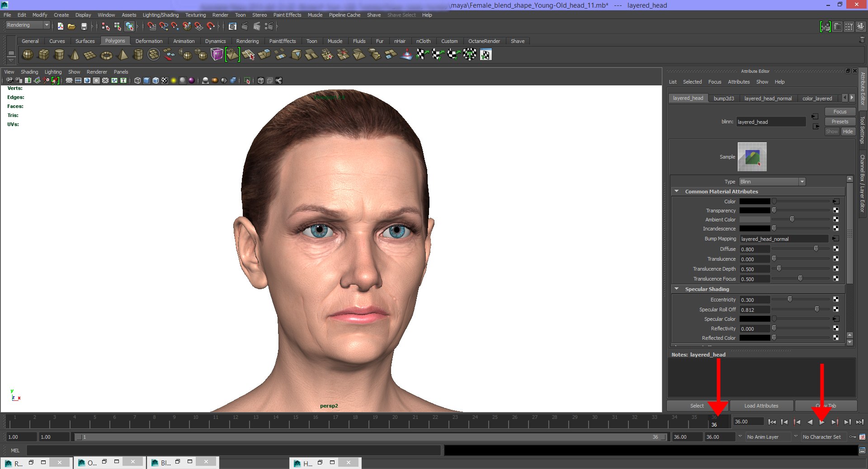Click the Eccentricity value field
Screen dimensions: 868x469
click(755, 300)
